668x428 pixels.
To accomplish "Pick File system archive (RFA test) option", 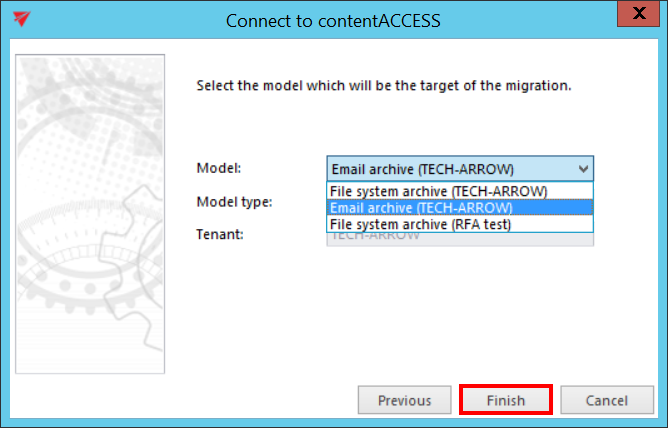I will (420, 224).
